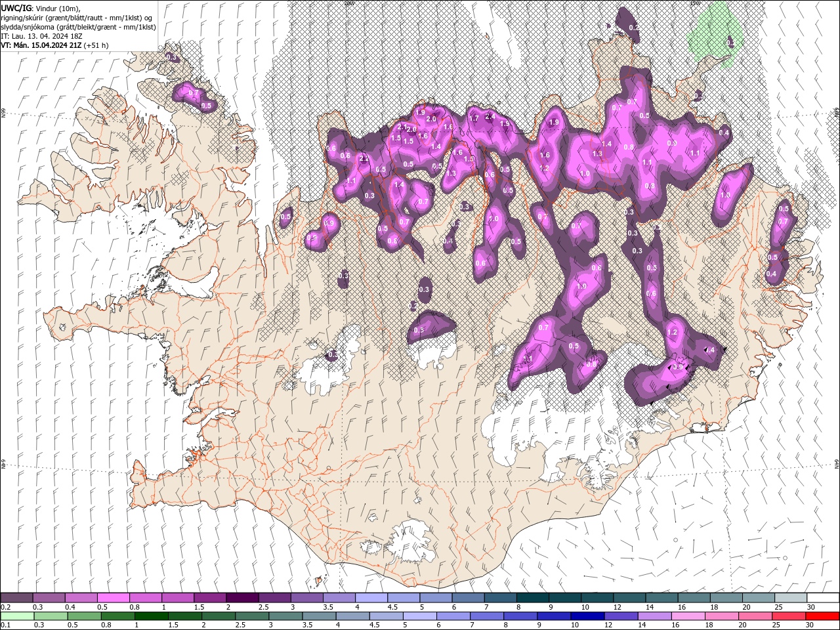The image size is (840, 630).
Task: Click the pale green 0.1 rain legend swatch
Action: point(16,616)
